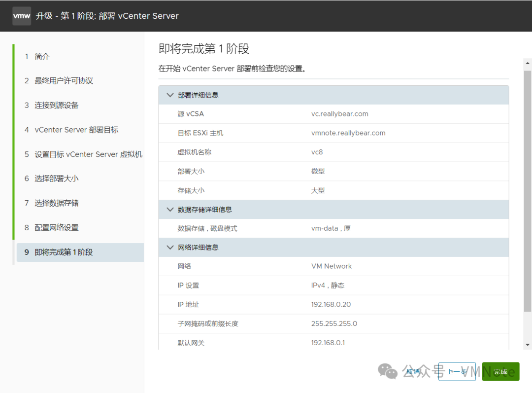This screenshot has height=393, width=532.
Task: Collapse the 数据存储详细信息 section chevron
Action: [x=170, y=210]
